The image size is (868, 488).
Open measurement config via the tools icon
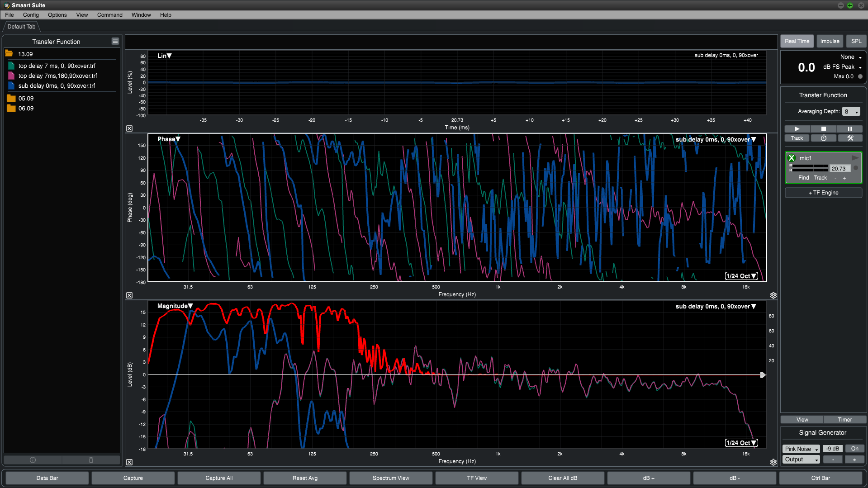pyautogui.click(x=850, y=138)
